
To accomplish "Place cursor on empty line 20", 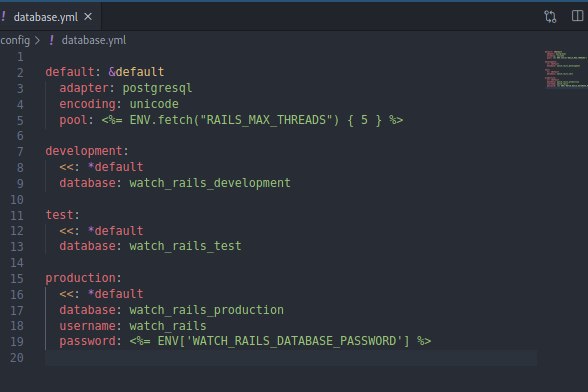I will (x=291, y=357).
